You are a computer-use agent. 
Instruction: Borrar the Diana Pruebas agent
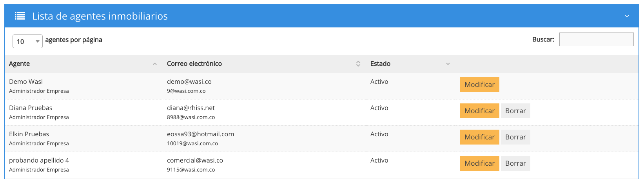(515, 111)
